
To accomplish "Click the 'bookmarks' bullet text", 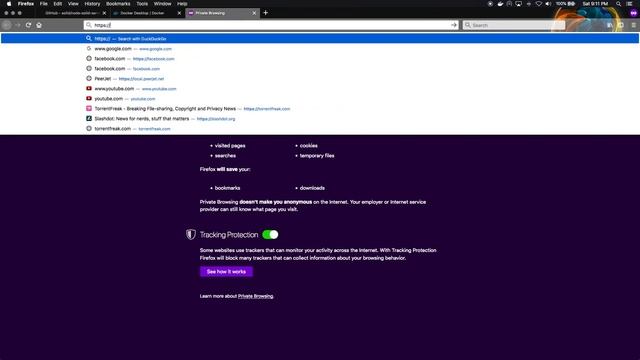I will pos(227,188).
